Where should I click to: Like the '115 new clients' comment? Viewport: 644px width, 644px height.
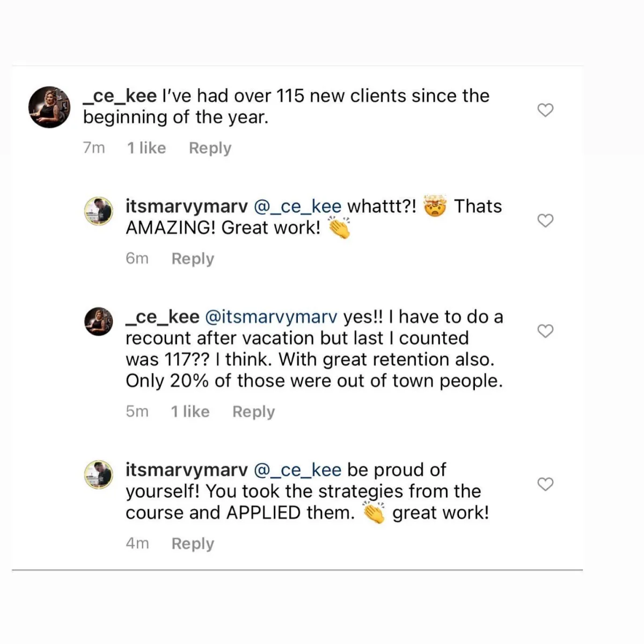545,110
